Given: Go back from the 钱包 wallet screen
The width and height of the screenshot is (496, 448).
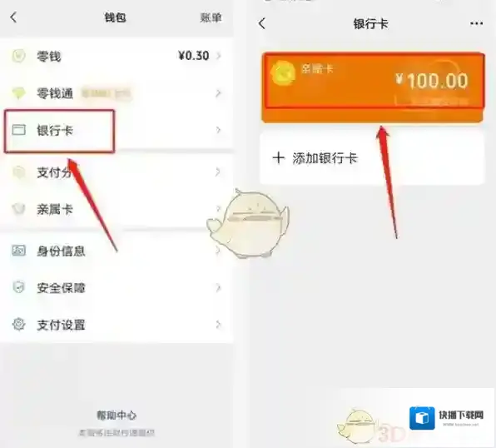Looking at the screenshot, I should click(x=13, y=17).
